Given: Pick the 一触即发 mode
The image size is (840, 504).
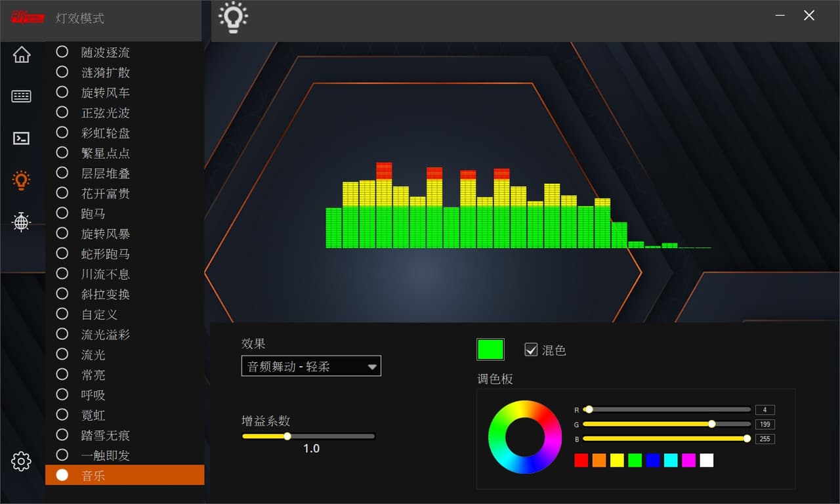Looking at the screenshot, I should [x=125, y=455].
